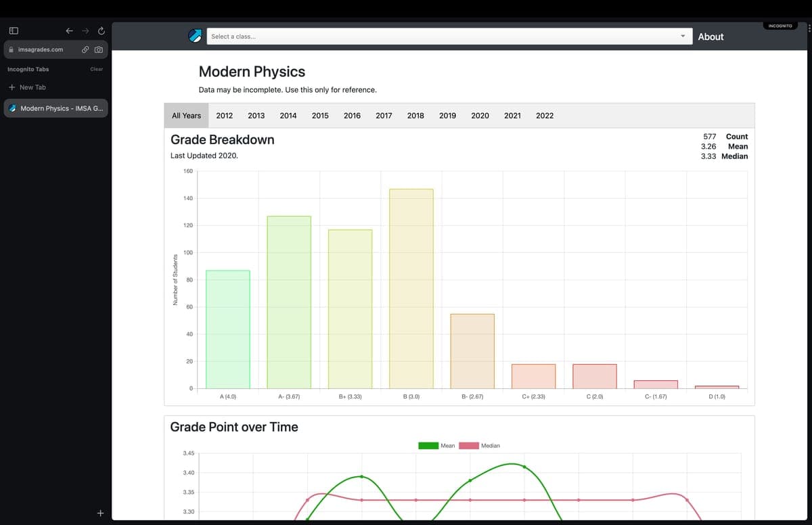Go back using the back arrow
Screen dimensions: 812x525
(68, 31)
